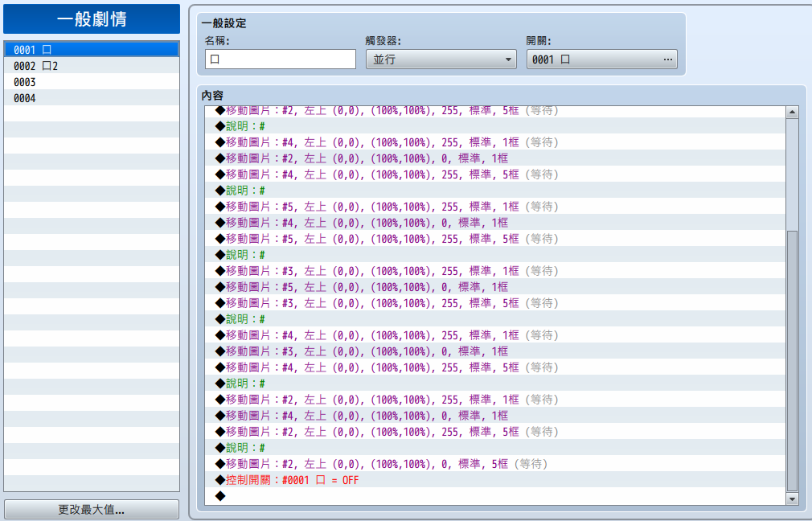Focus the 名稱 name input field
The width and height of the screenshot is (812, 521).
280,59
